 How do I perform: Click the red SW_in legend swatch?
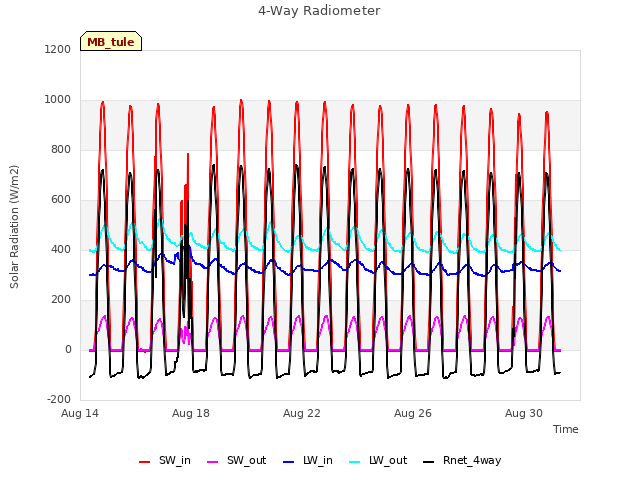click(144, 462)
